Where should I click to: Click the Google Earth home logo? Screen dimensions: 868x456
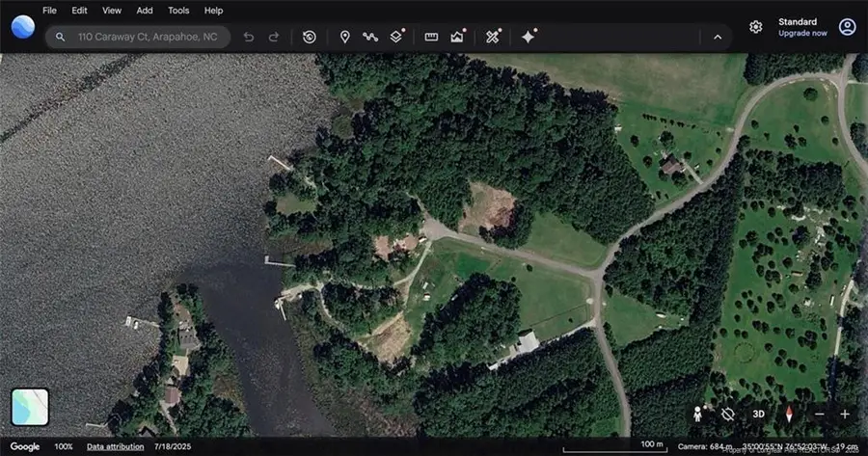23,27
